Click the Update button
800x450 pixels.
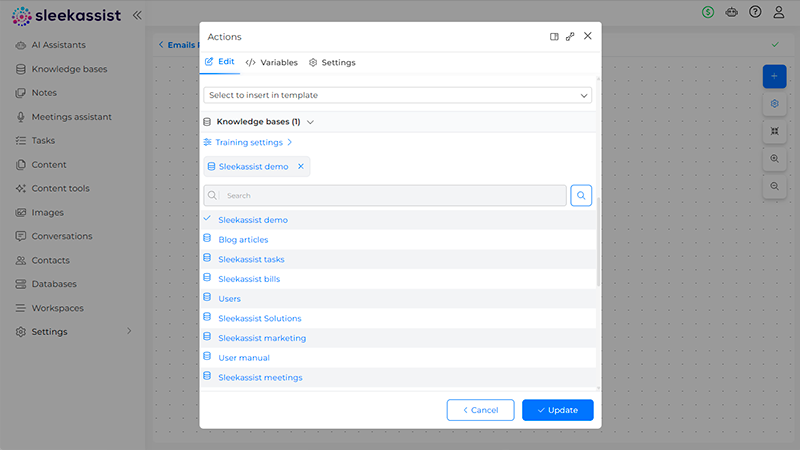[558, 410]
